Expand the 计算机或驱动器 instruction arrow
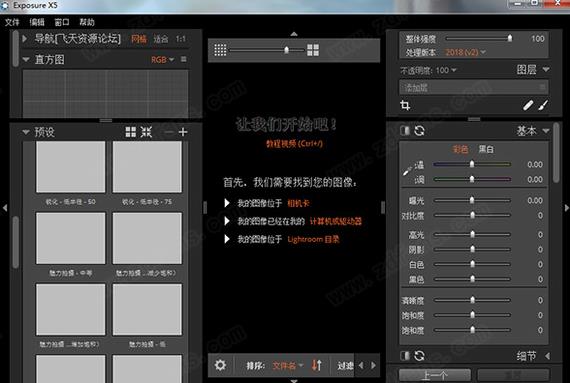Viewport: 570px width, 383px height. pos(227,221)
